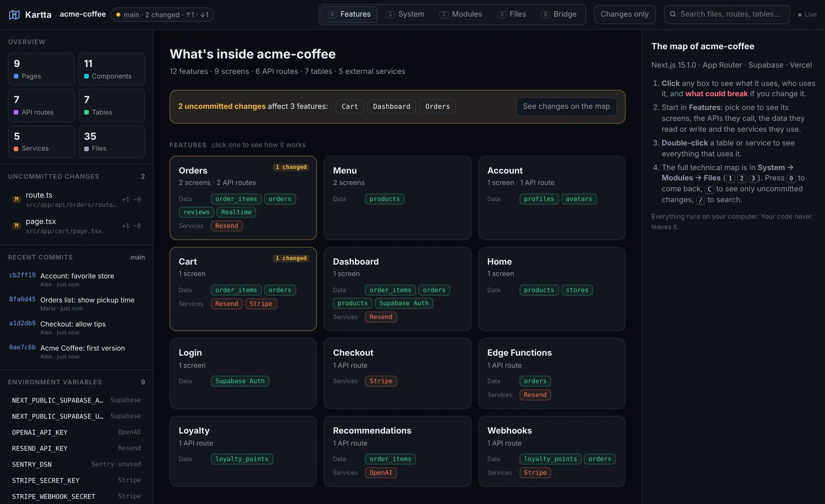
Task: Click the M badge beside route.ts
Action: coord(16,199)
